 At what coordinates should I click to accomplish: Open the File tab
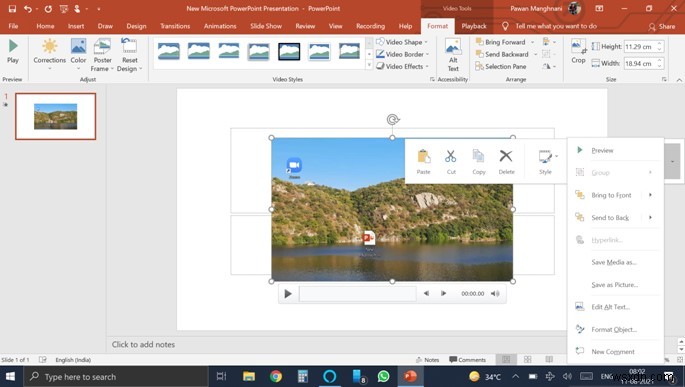pyautogui.click(x=14, y=26)
